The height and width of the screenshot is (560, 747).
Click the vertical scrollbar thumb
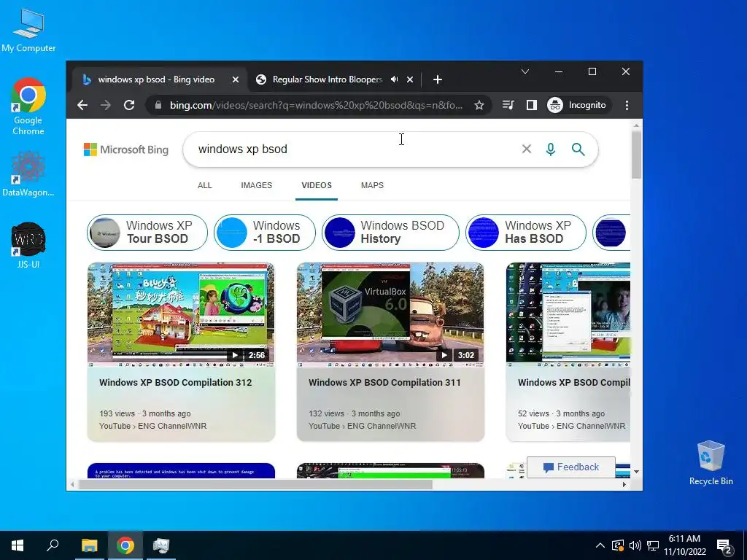click(636, 155)
